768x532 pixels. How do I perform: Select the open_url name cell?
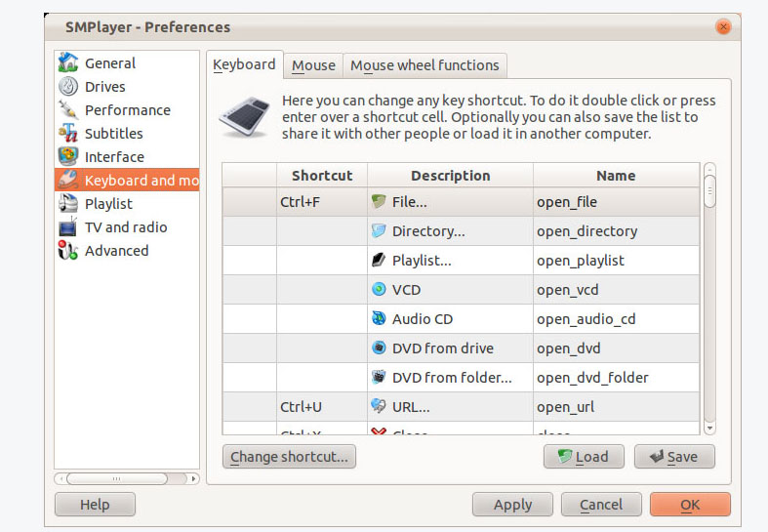tap(616, 407)
